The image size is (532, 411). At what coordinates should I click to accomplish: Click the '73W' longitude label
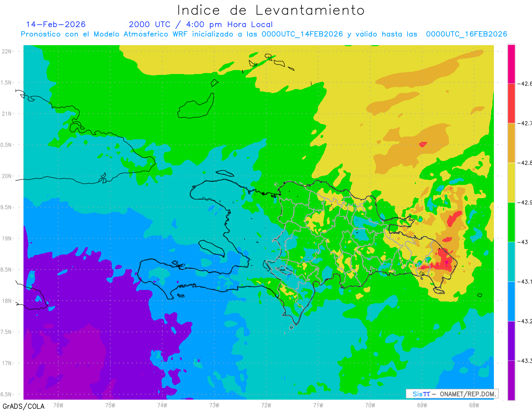tap(214, 405)
